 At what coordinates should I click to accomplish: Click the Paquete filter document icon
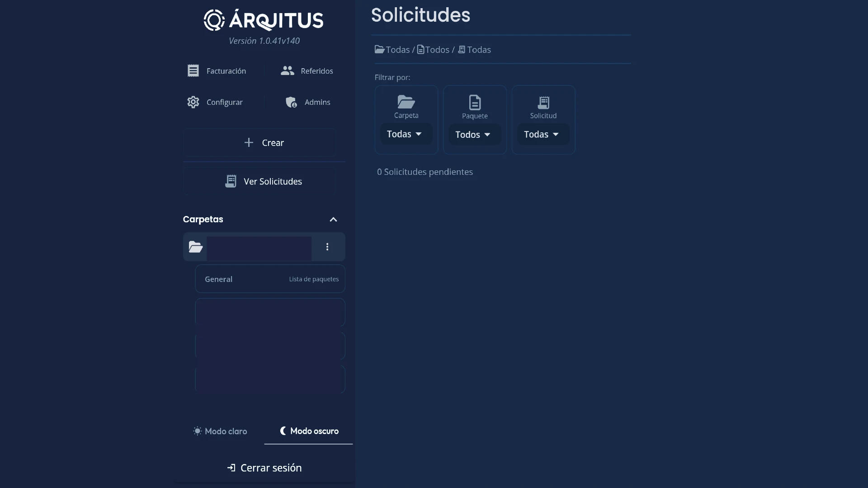point(475,102)
